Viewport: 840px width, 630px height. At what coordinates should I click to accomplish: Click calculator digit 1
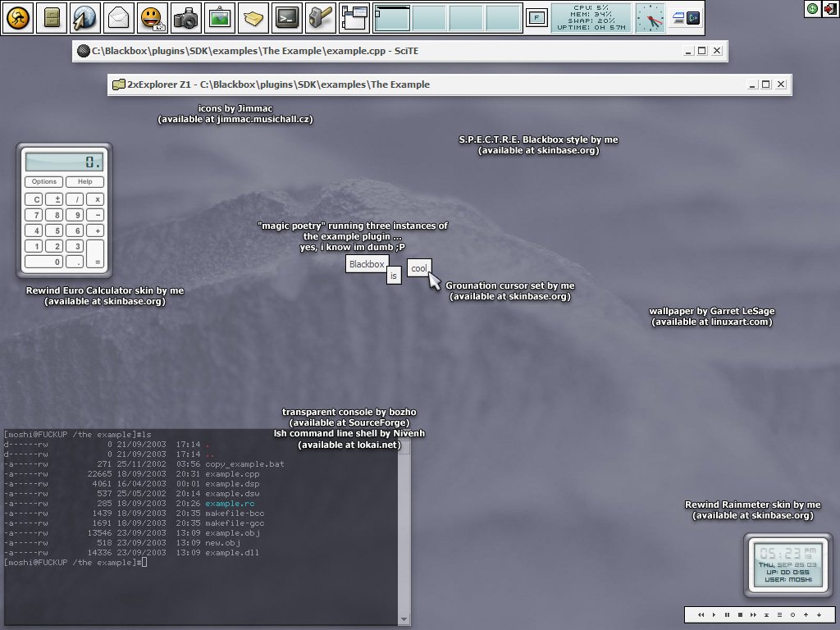(x=34, y=246)
